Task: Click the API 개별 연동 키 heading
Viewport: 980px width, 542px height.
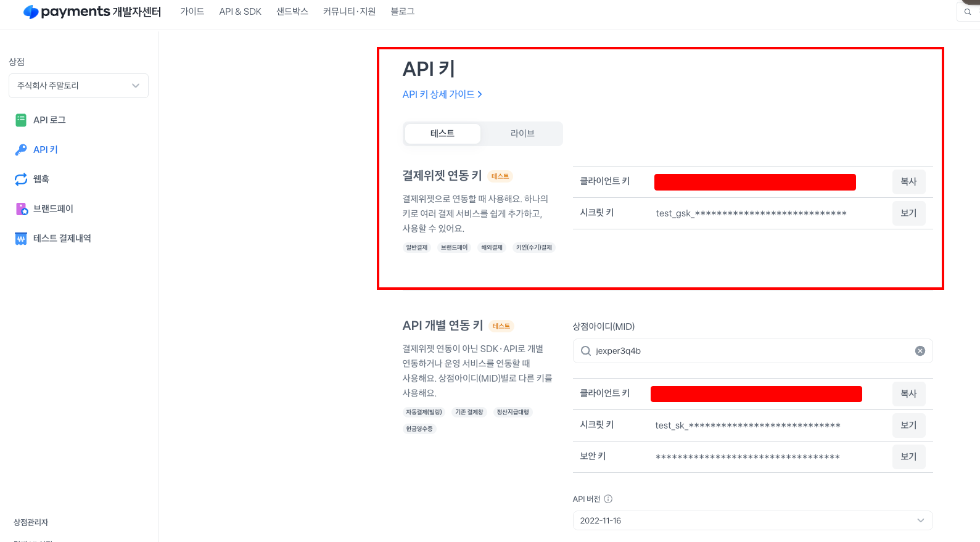Action: [x=443, y=326]
